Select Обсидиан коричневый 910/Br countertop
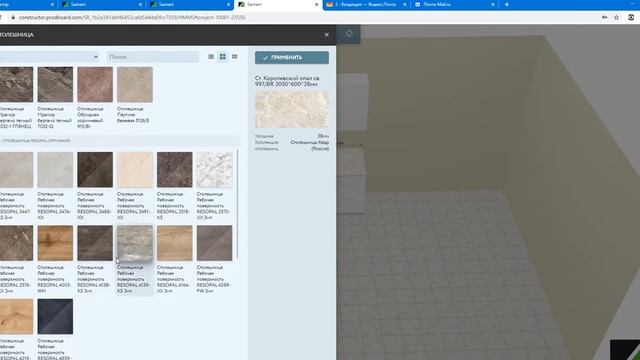Image resolution: width=640 pixels, height=360 pixels. point(95,84)
